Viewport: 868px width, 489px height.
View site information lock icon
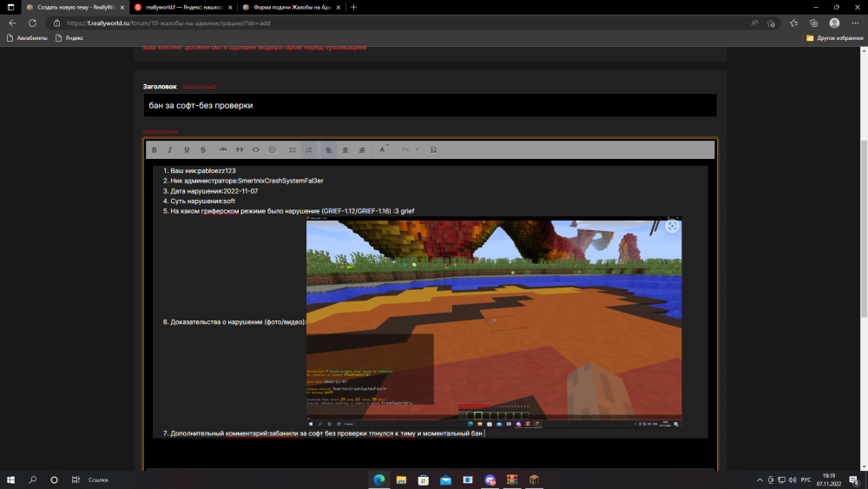(56, 23)
